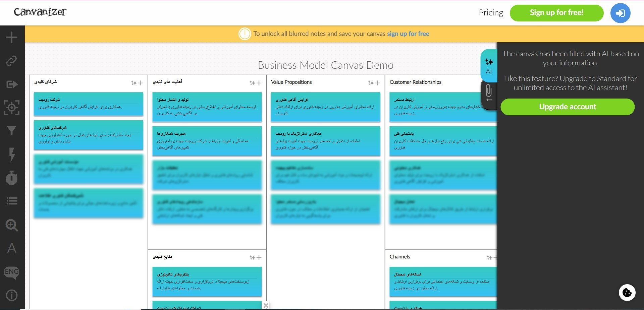The width and height of the screenshot is (644, 310).
Task: Click the lightning bolt icon in sidebar
Action: click(x=12, y=154)
